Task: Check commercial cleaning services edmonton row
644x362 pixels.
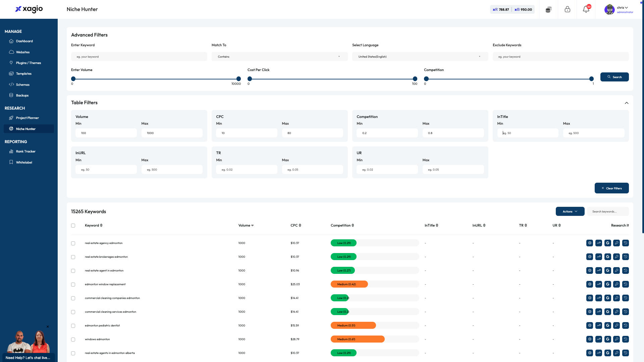Action: [x=73, y=312]
